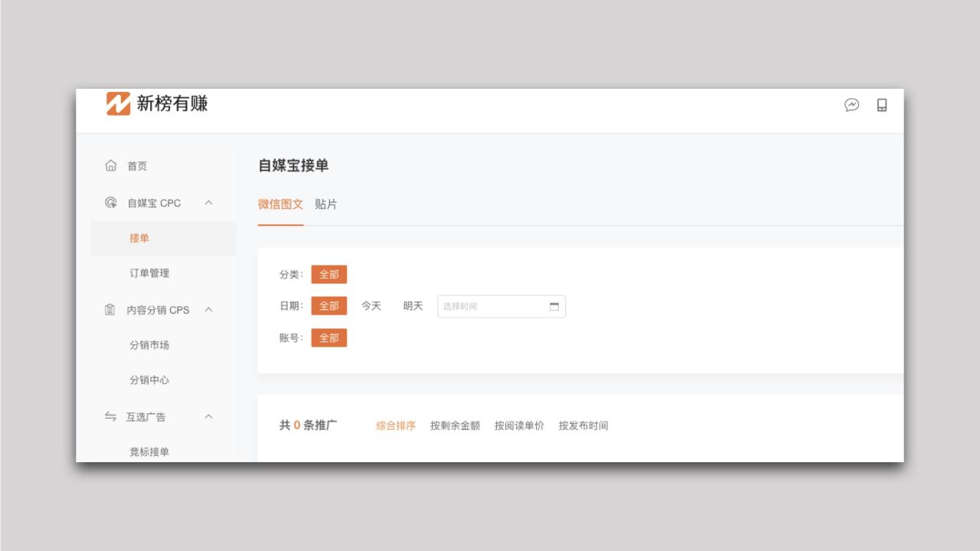Sort by 按发布时间

(583, 426)
